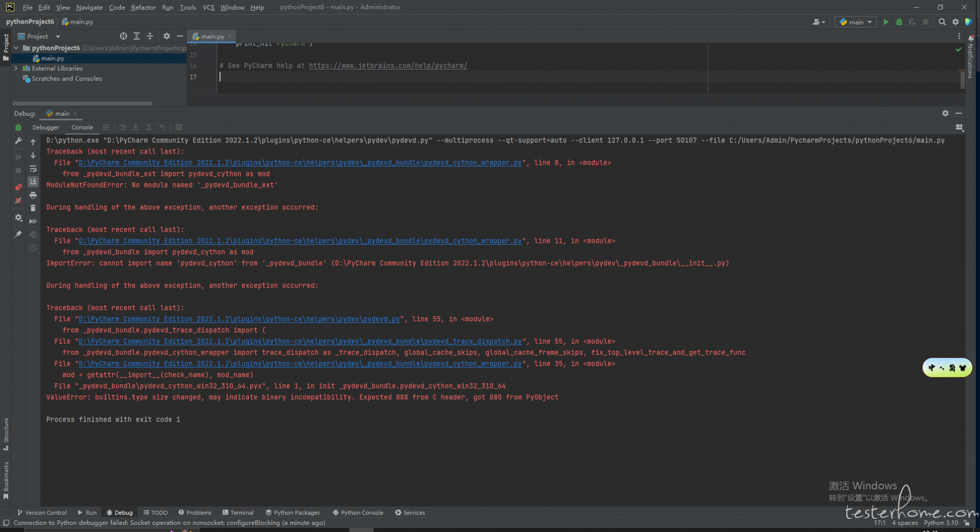Screen dimensions: 980x532
Task: Open Evaluate Expression calculator icon
Action: pos(179,127)
